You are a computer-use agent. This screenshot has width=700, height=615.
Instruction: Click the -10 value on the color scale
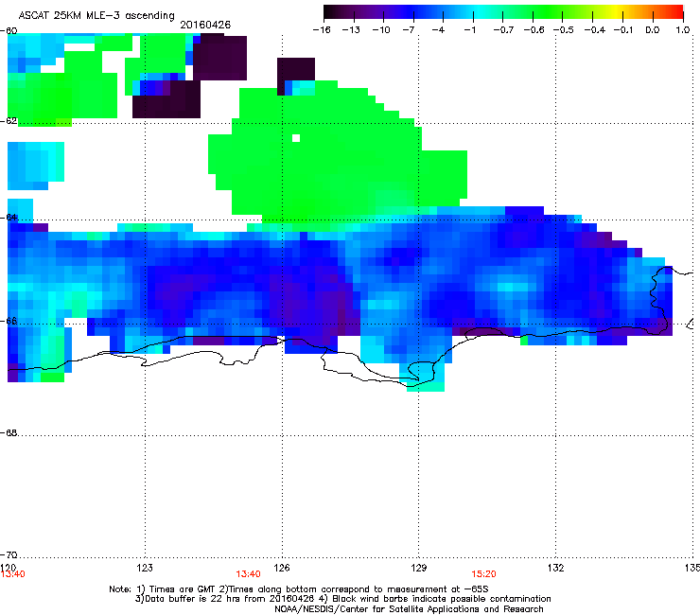(381, 30)
